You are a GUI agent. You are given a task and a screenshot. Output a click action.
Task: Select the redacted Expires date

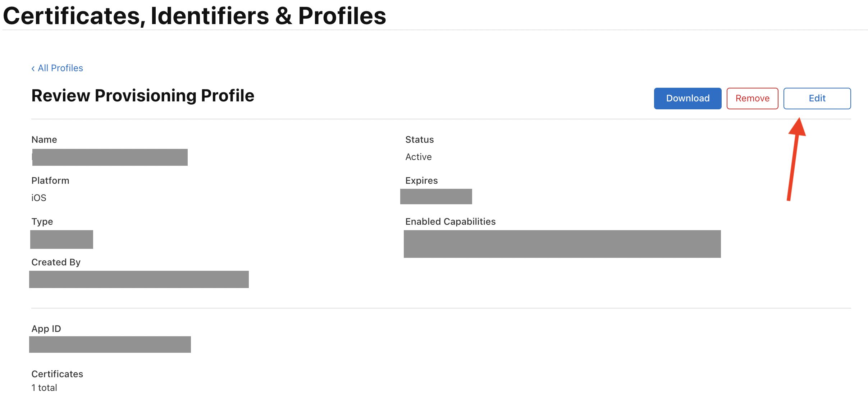436,197
